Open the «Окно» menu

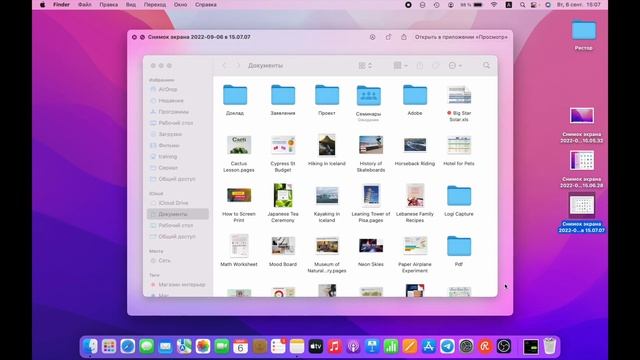(180, 4)
